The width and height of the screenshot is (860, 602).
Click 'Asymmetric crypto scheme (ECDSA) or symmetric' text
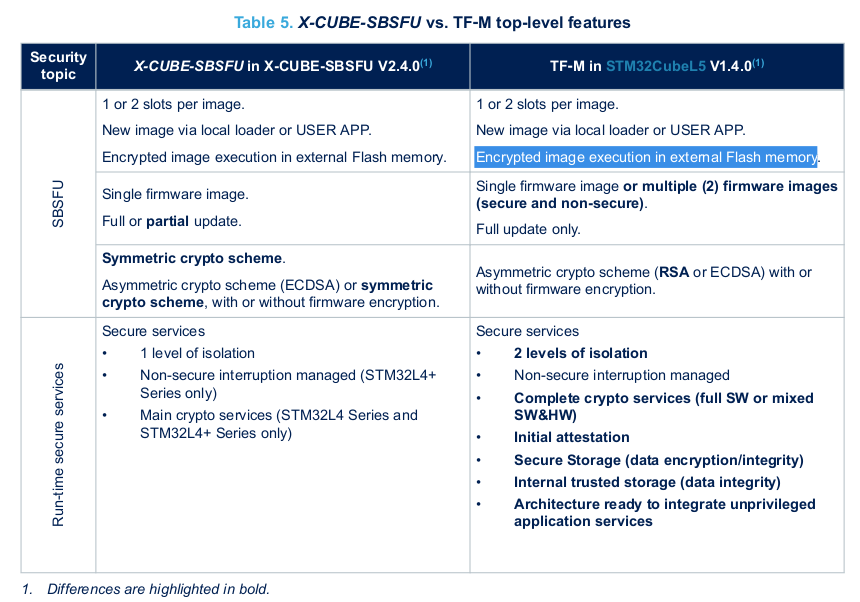pos(271,294)
